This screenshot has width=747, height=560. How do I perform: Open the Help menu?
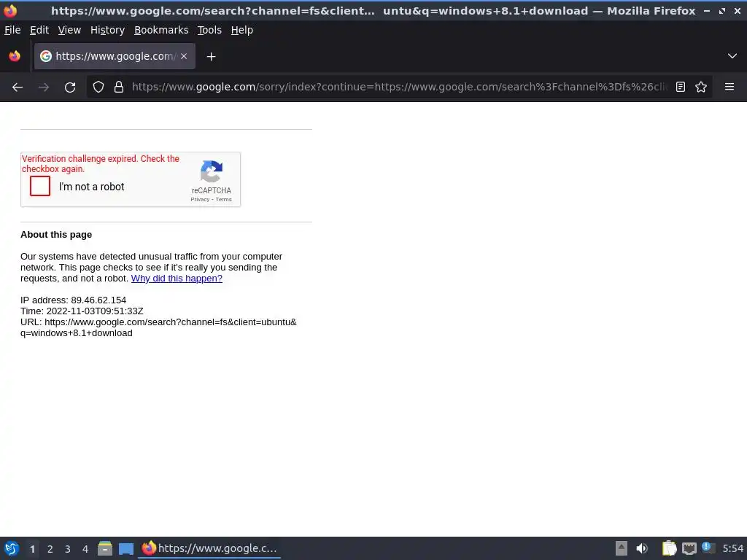(x=242, y=30)
